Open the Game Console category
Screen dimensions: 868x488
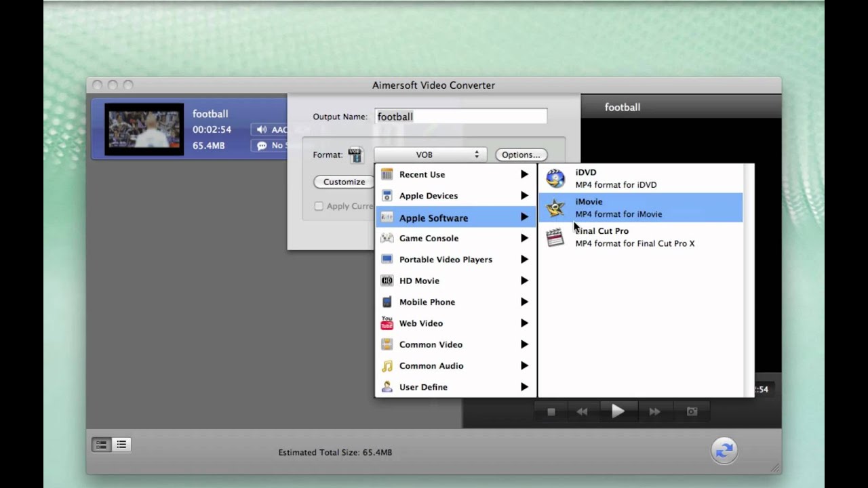point(429,239)
